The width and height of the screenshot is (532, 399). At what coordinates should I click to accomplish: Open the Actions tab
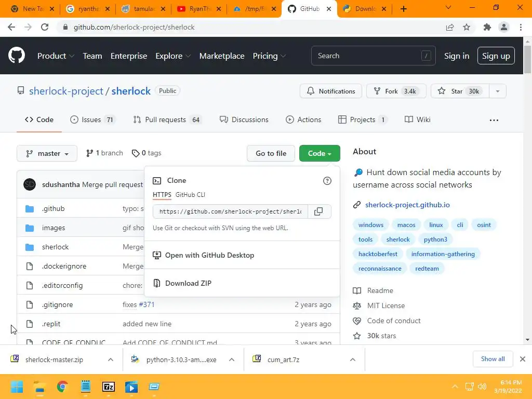[303, 120]
